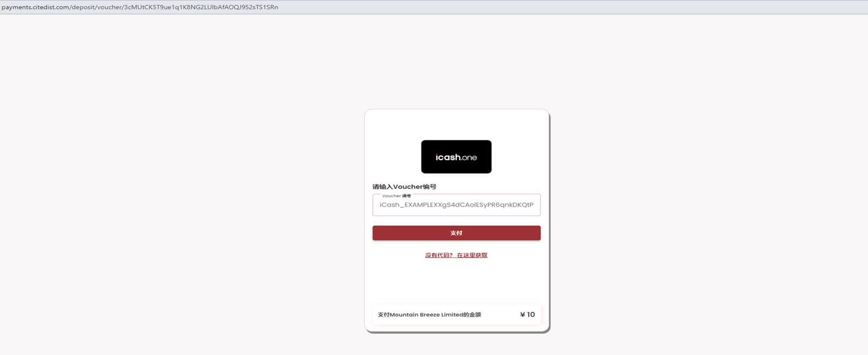Click the bold "icash" word in logo
This screenshot has height=355, width=868.
pos(447,157)
